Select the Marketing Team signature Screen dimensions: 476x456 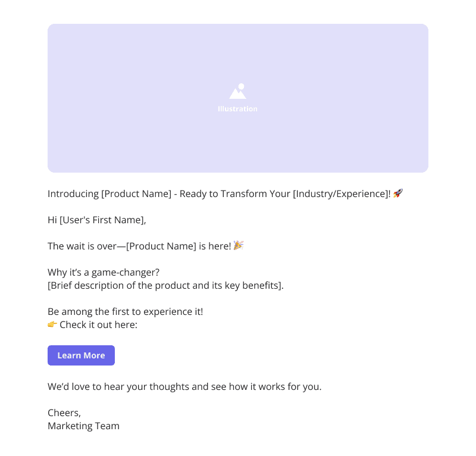click(x=83, y=426)
